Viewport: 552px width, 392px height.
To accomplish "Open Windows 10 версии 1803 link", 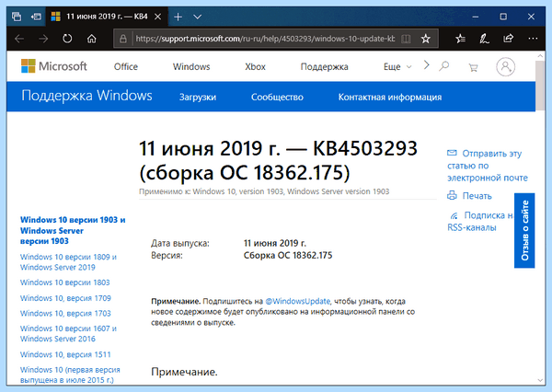I will [64, 282].
